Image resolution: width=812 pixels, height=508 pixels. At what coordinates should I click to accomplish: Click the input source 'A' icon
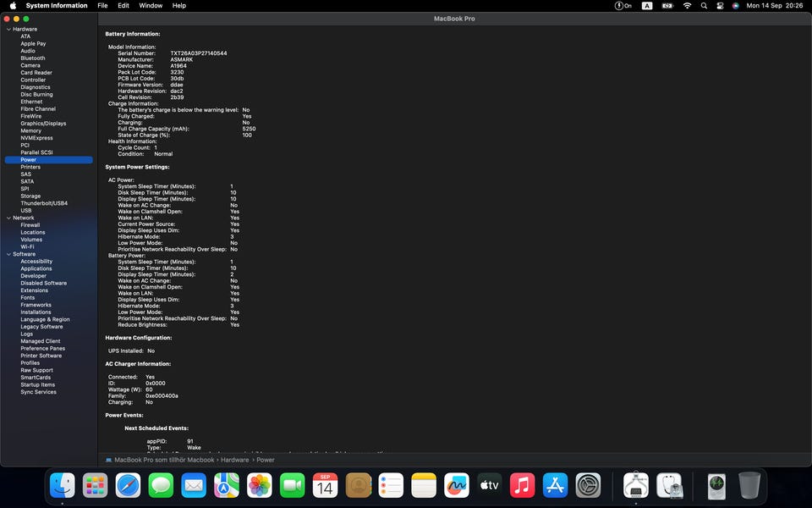click(647, 6)
